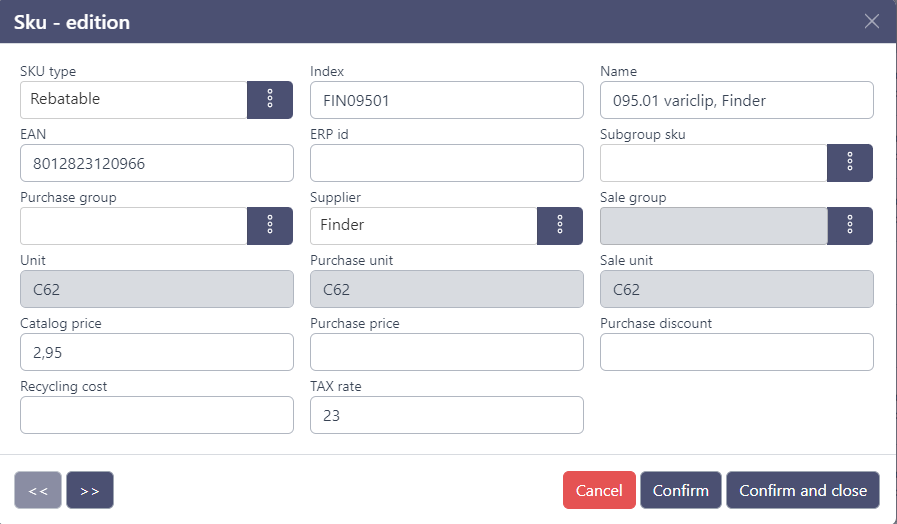Close the Sku edition dialog with X

[872, 22]
